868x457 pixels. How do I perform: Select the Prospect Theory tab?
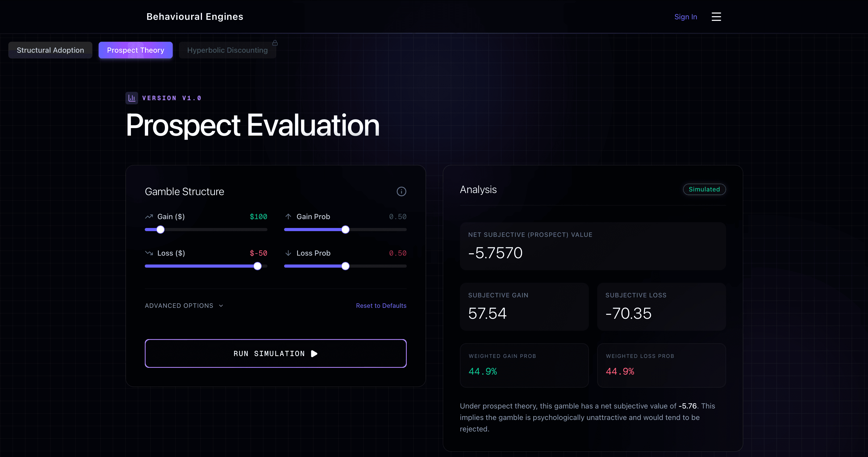pyautogui.click(x=135, y=50)
